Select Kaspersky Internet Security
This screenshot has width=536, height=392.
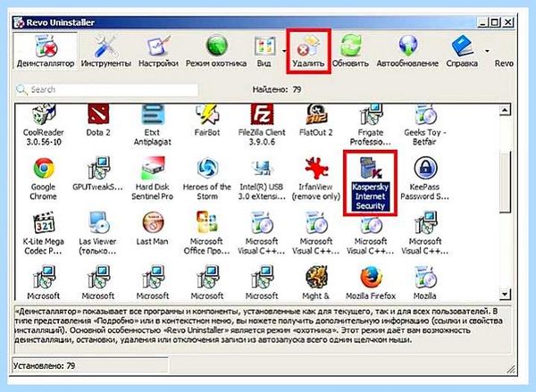370,183
